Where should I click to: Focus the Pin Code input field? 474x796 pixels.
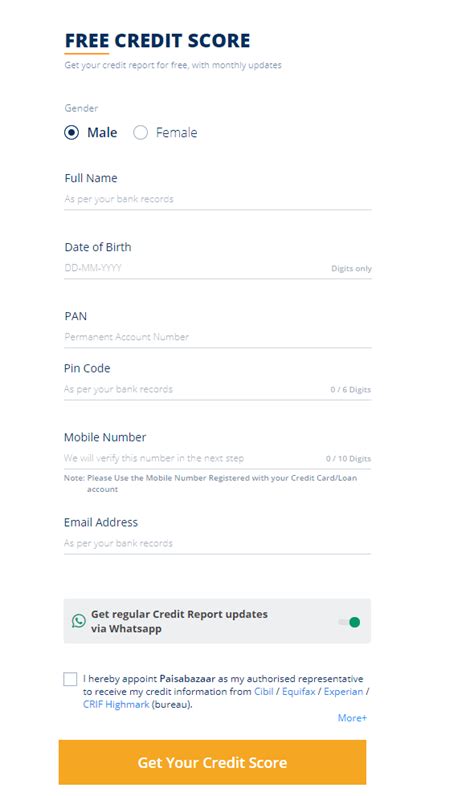[218, 389]
